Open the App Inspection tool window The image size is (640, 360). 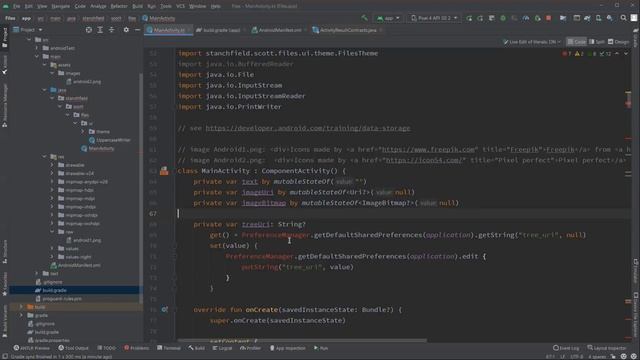click(x=288, y=348)
